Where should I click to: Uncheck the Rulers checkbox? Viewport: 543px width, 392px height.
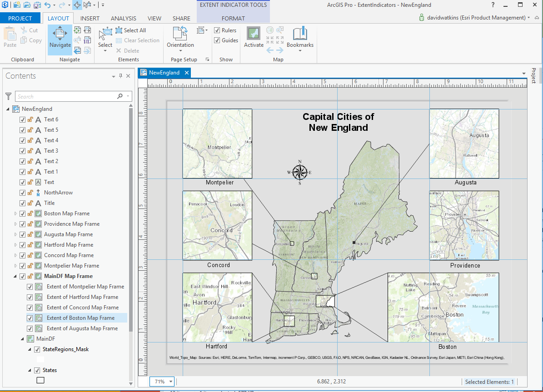click(217, 30)
